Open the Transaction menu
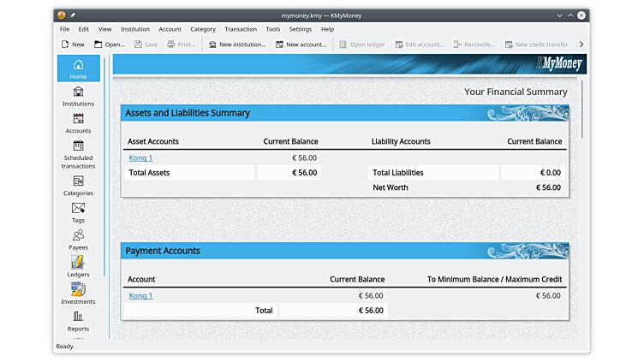 tap(241, 29)
